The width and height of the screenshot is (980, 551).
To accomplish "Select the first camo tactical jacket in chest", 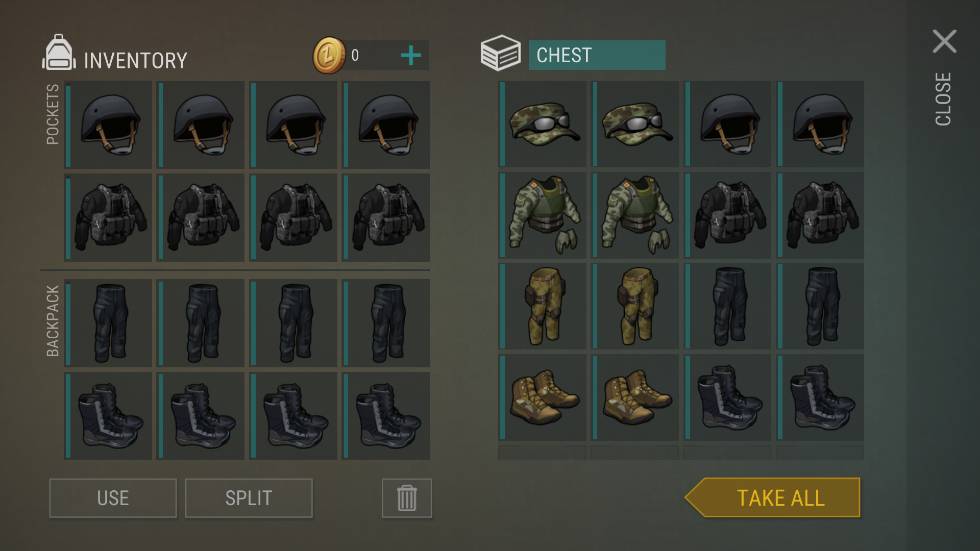I will pyautogui.click(x=542, y=215).
